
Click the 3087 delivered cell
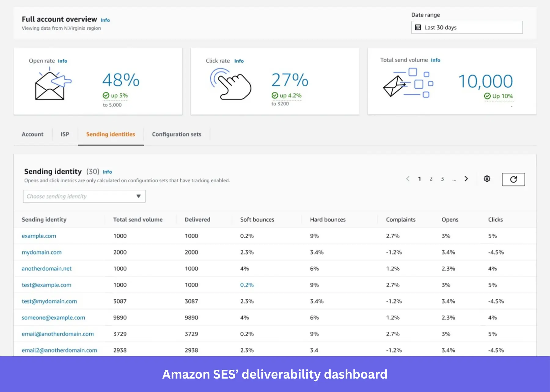pyautogui.click(x=191, y=301)
